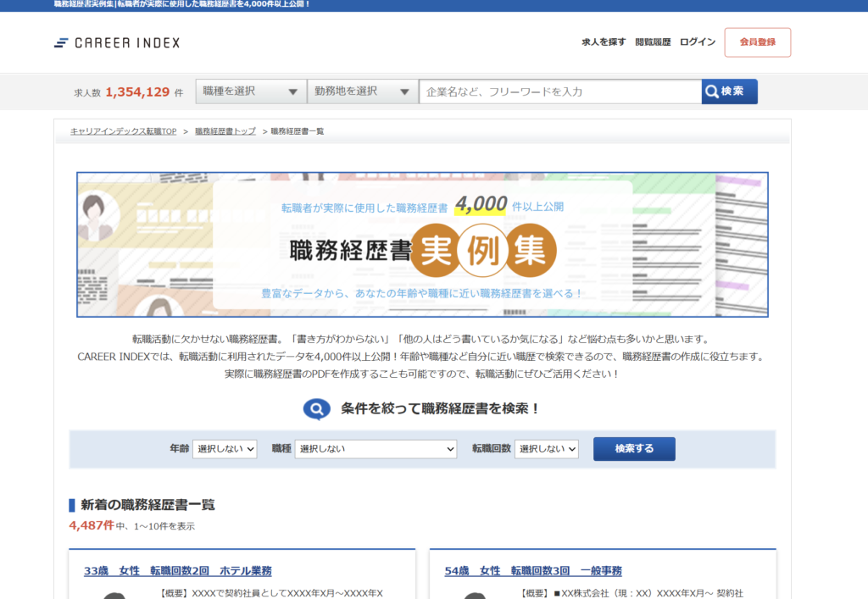The width and height of the screenshot is (868, 599).
Task: Open the 職種を選択 dropdown
Action: [251, 92]
